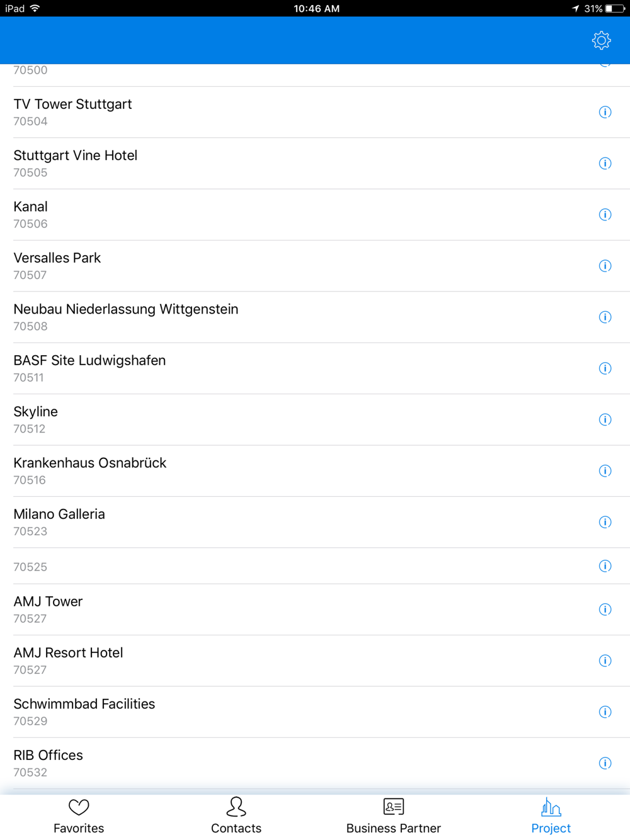Open the settings gear icon
This screenshot has height=840, width=630.
[601, 40]
